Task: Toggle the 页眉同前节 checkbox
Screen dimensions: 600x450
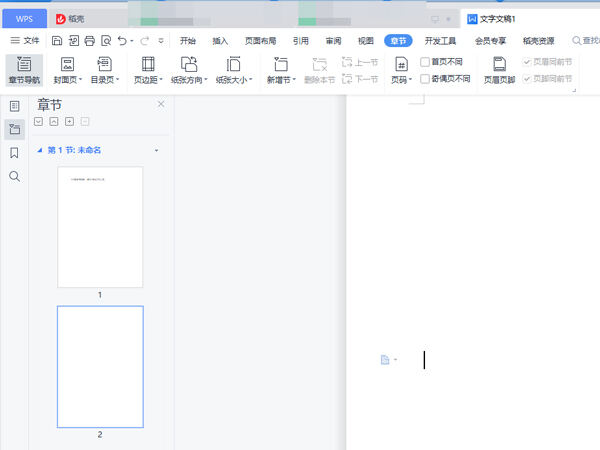Action: click(x=528, y=61)
